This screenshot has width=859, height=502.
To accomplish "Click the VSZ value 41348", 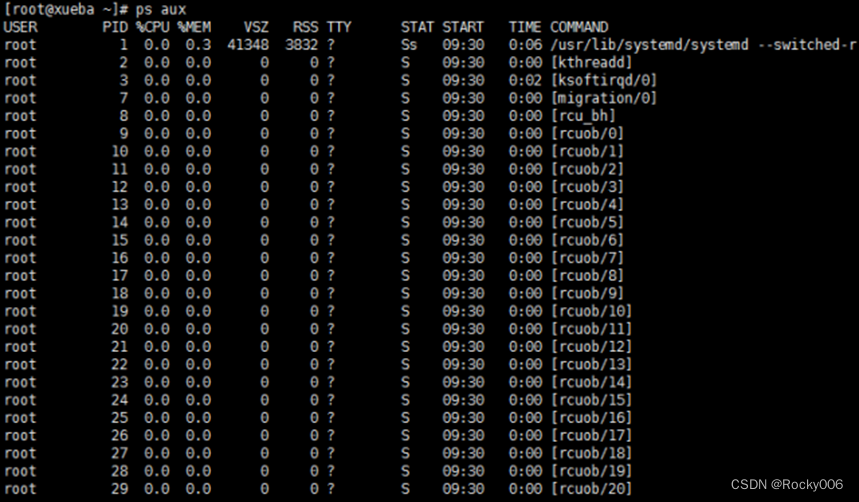I will [x=248, y=44].
